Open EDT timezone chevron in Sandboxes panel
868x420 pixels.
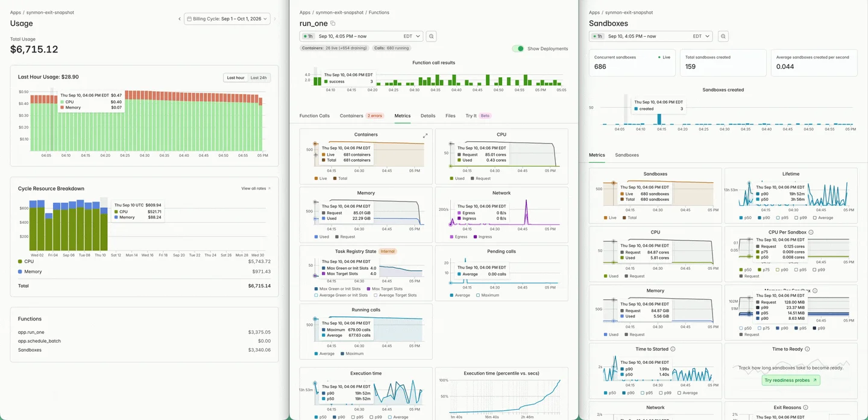707,36
